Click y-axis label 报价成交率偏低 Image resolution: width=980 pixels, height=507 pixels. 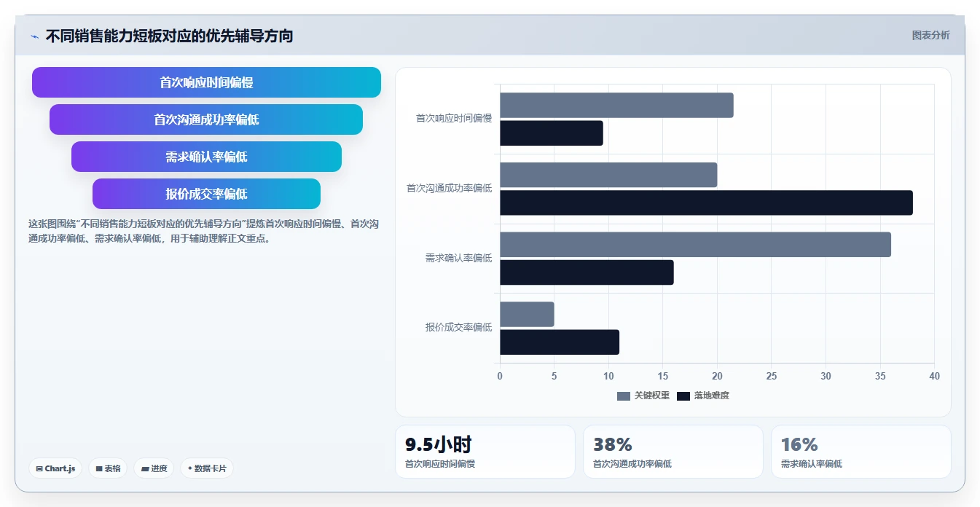tap(459, 327)
